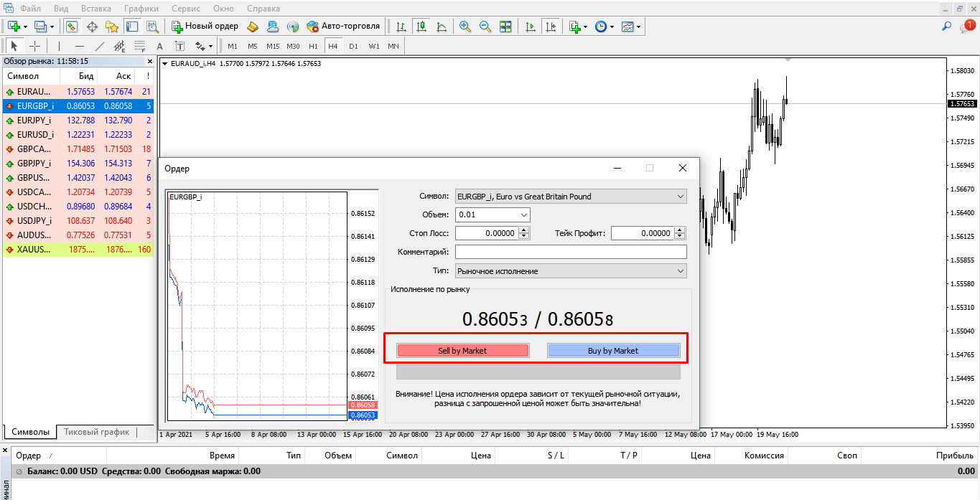Toggle the Авто-торговля button
Screen dimensions: 980x500
click(x=343, y=27)
